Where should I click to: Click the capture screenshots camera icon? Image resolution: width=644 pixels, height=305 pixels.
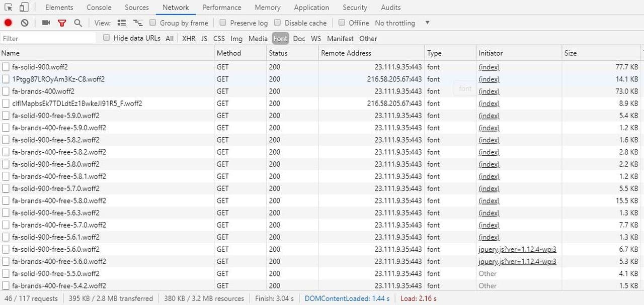[x=46, y=23]
